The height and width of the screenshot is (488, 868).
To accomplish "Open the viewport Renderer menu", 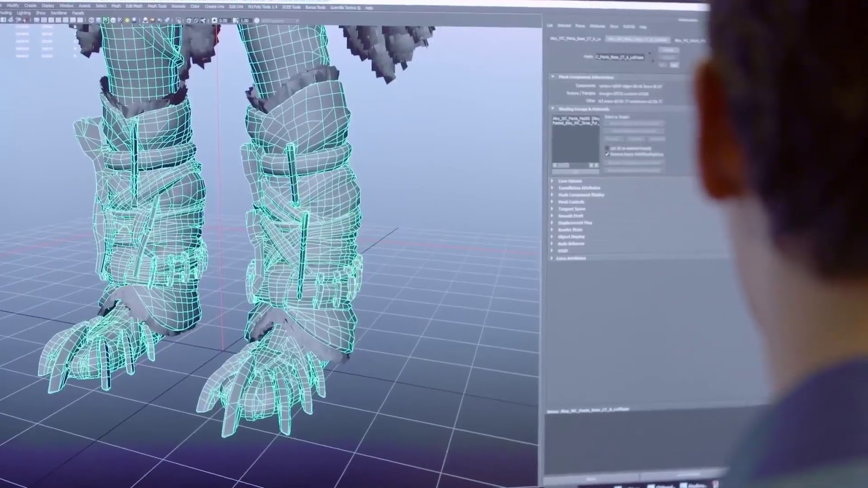I will coord(59,12).
